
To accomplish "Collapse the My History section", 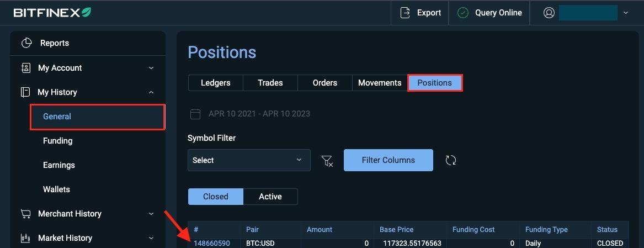I will point(151,93).
